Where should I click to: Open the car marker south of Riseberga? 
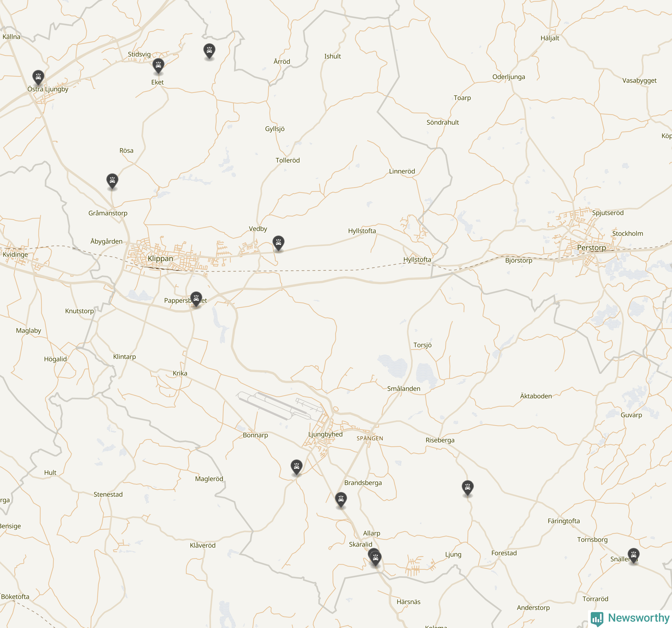pyautogui.click(x=468, y=488)
